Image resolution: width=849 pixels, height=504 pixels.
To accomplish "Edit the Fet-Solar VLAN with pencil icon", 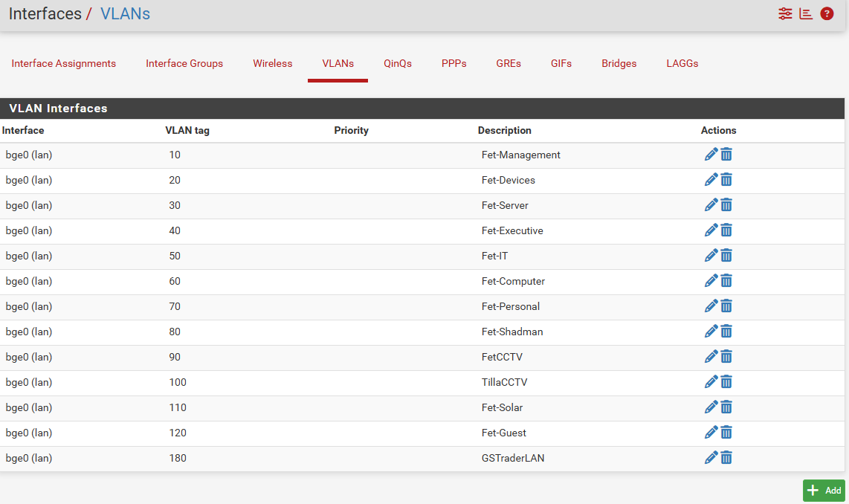I will pyautogui.click(x=711, y=407).
